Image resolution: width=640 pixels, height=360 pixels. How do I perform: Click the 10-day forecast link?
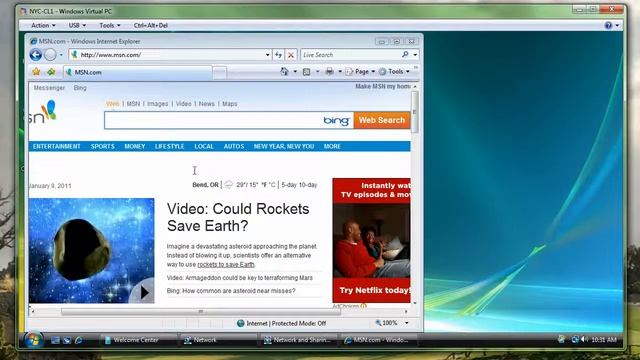[308, 185]
